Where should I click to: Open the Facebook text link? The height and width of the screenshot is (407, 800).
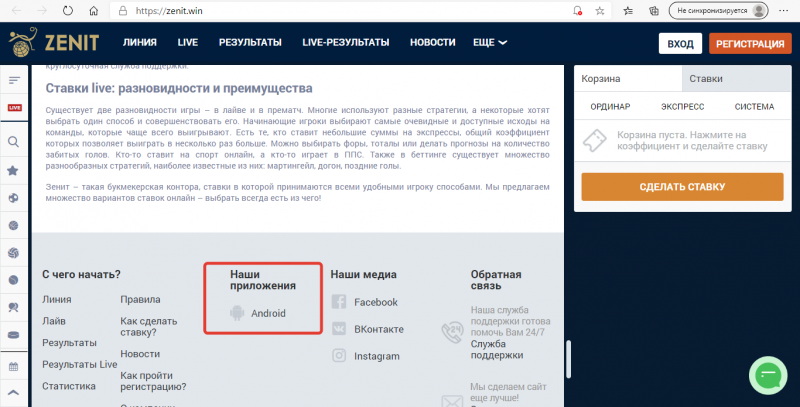376,302
